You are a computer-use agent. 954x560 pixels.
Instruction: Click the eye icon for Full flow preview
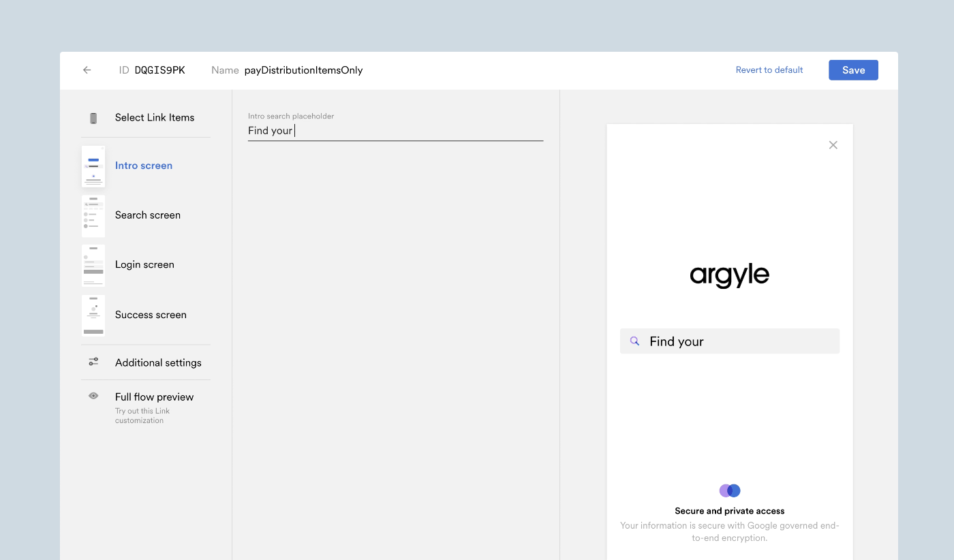pyautogui.click(x=93, y=396)
